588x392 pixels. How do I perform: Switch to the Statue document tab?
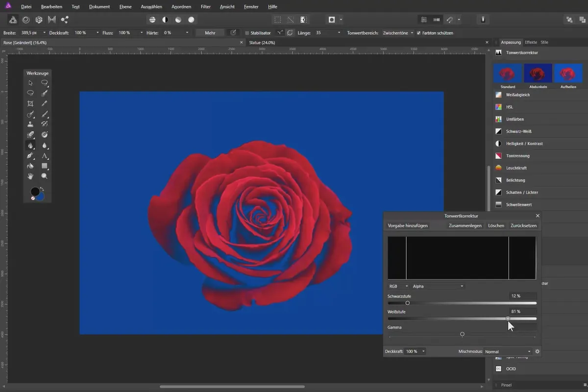(262, 43)
